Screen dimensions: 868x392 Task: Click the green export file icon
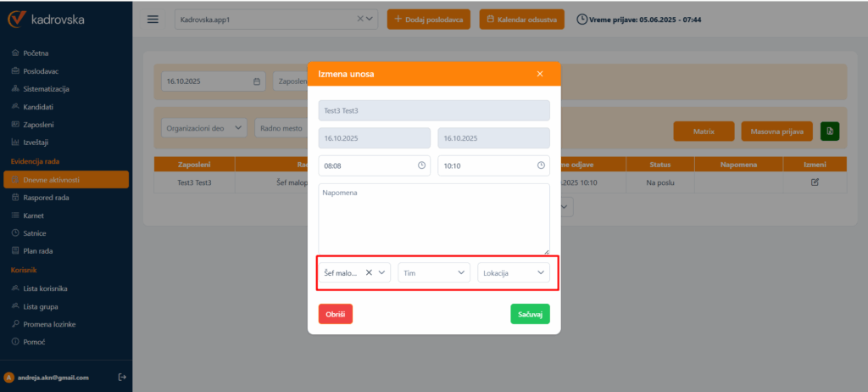[x=830, y=132]
